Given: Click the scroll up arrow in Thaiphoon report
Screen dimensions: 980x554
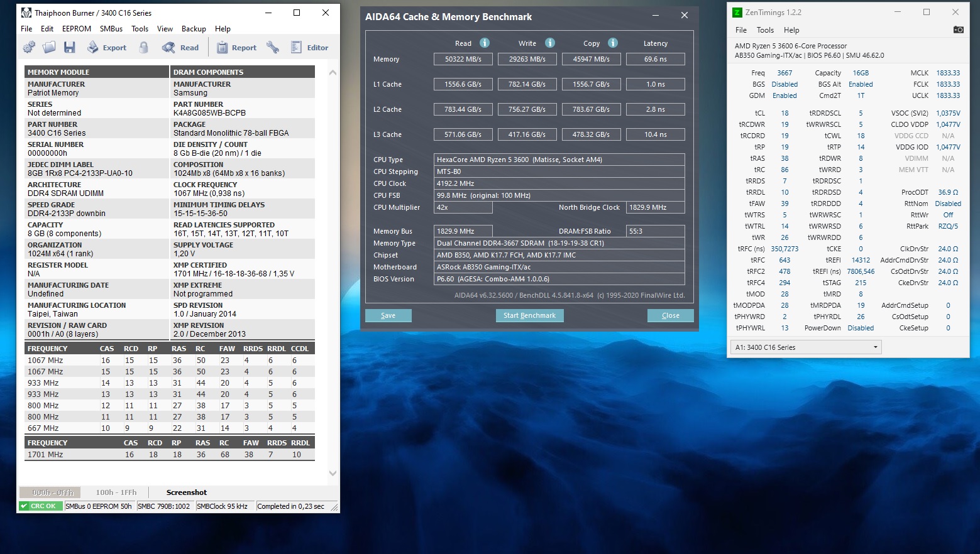Looking at the screenshot, I should click(333, 73).
